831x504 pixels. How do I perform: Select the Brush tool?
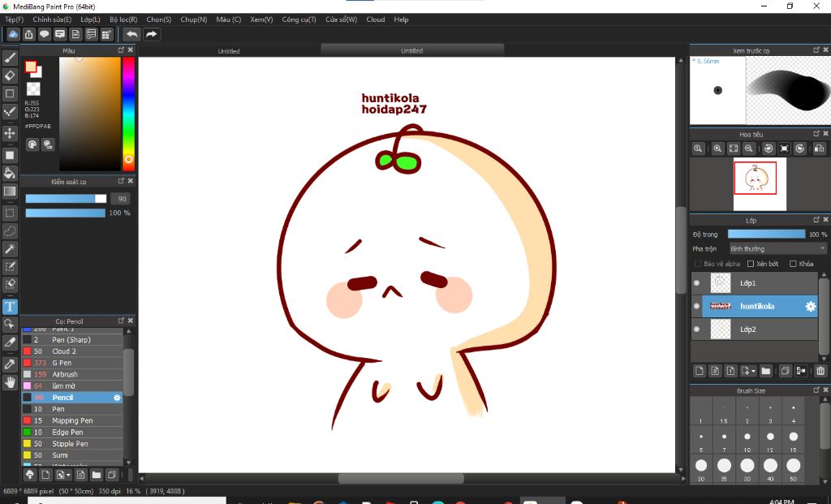(10, 58)
